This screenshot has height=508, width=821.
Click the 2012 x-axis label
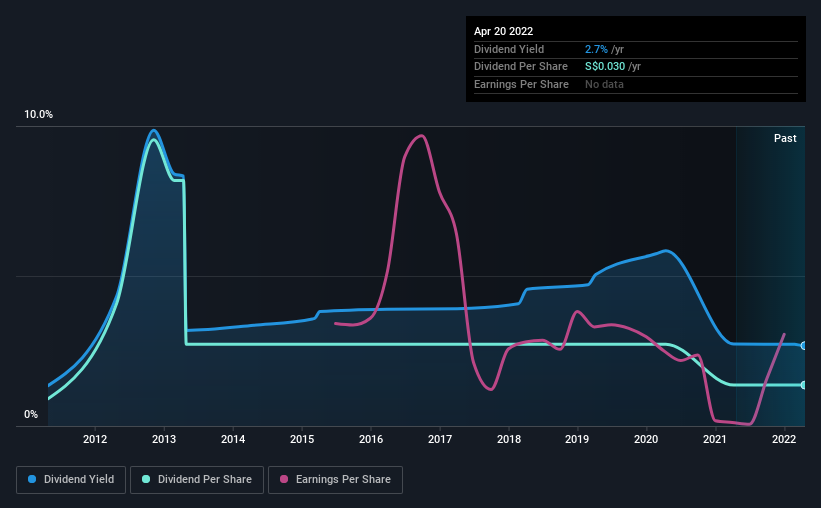pyautogui.click(x=95, y=439)
